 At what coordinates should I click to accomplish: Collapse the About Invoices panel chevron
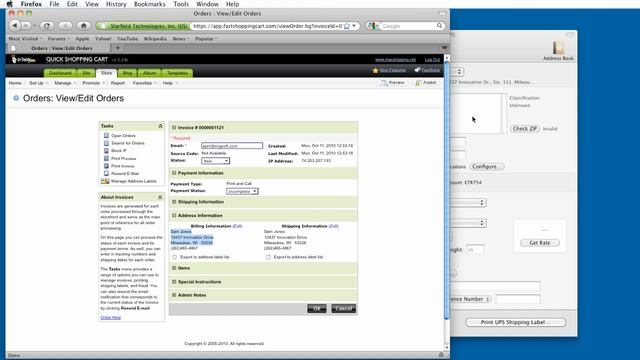tap(160, 197)
